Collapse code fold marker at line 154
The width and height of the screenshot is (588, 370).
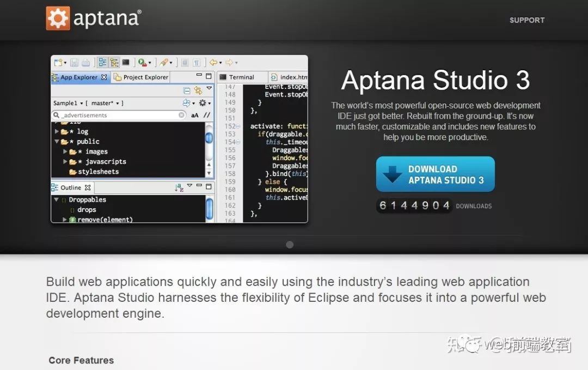point(238,142)
